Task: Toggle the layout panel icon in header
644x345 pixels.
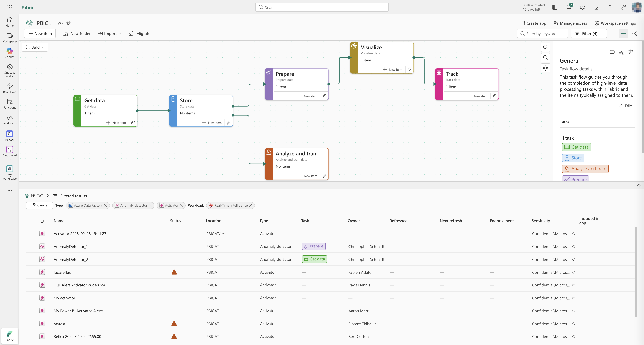Action: coord(555,7)
